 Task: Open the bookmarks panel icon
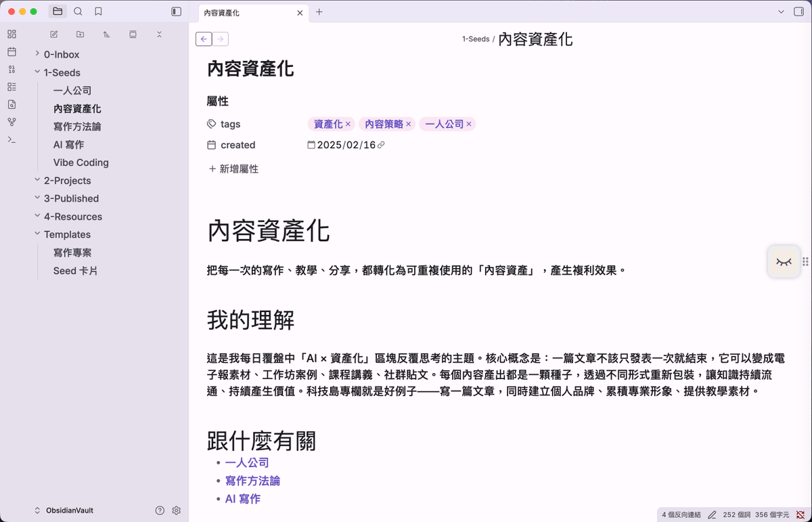[98, 12]
